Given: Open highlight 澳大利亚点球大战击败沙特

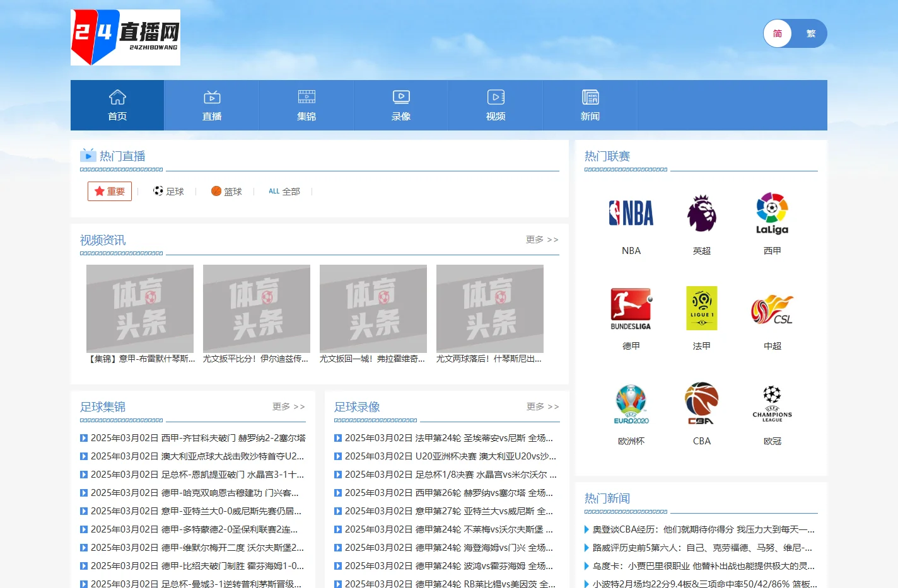Looking at the screenshot, I should 197,456.
